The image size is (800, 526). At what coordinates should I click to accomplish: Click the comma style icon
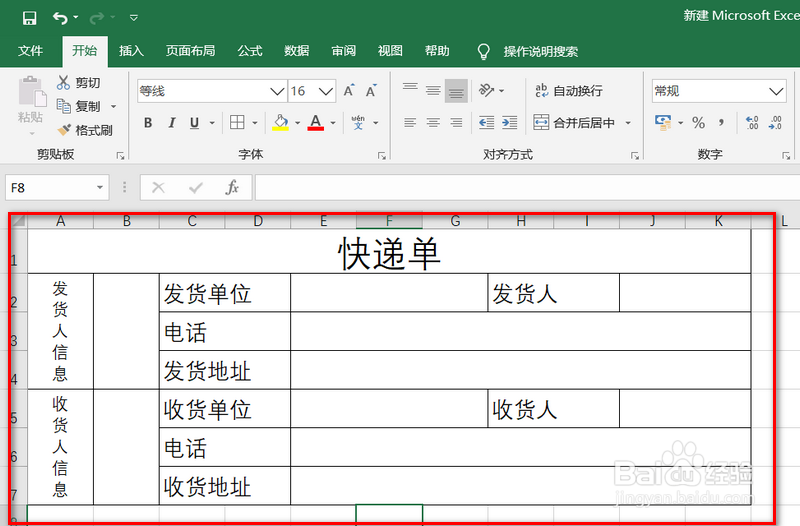tap(721, 122)
